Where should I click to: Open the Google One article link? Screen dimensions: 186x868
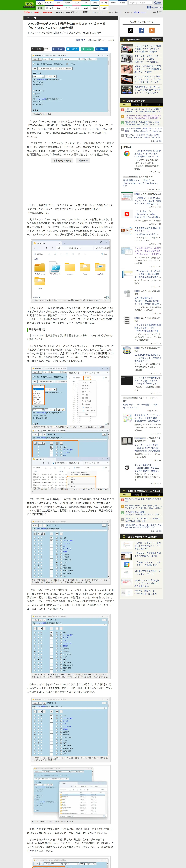(147, 572)
